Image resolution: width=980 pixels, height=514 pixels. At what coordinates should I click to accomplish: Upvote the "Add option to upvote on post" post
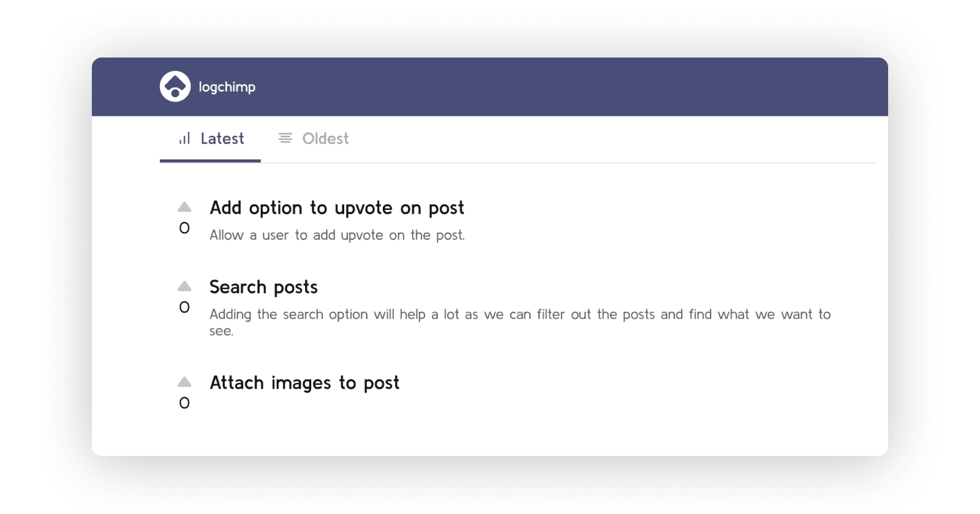184,207
